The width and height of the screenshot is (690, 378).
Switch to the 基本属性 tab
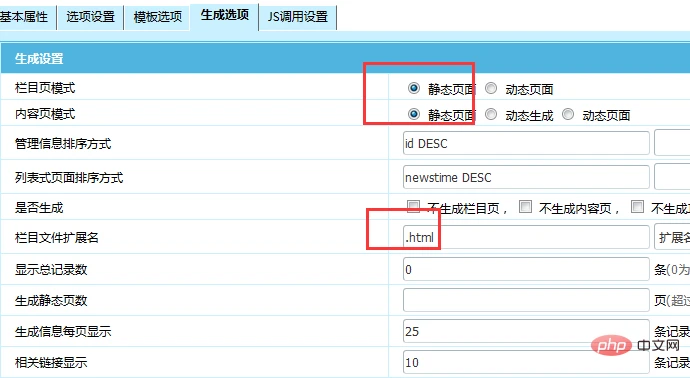[27, 18]
